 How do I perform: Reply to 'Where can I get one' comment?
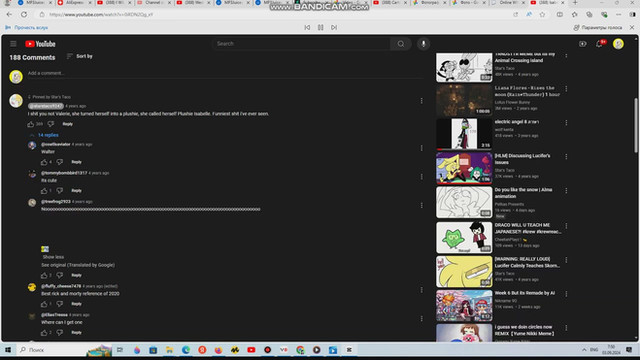tap(76, 332)
